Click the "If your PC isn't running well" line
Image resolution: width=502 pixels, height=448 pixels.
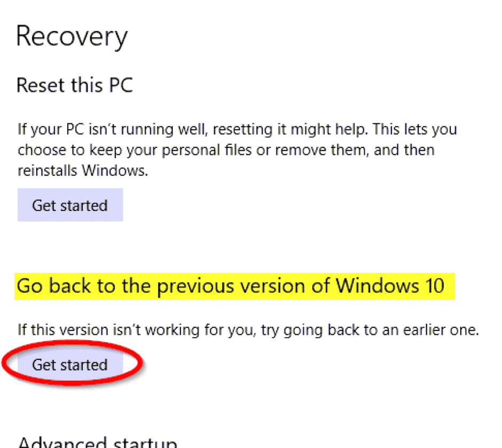point(237,129)
